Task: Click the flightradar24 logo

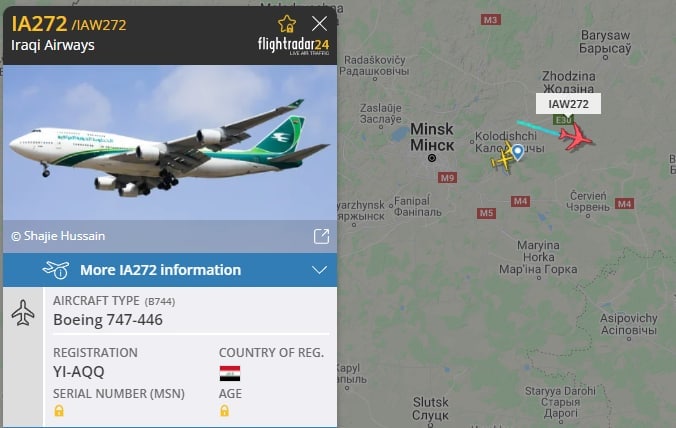Action: click(x=294, y=46)
